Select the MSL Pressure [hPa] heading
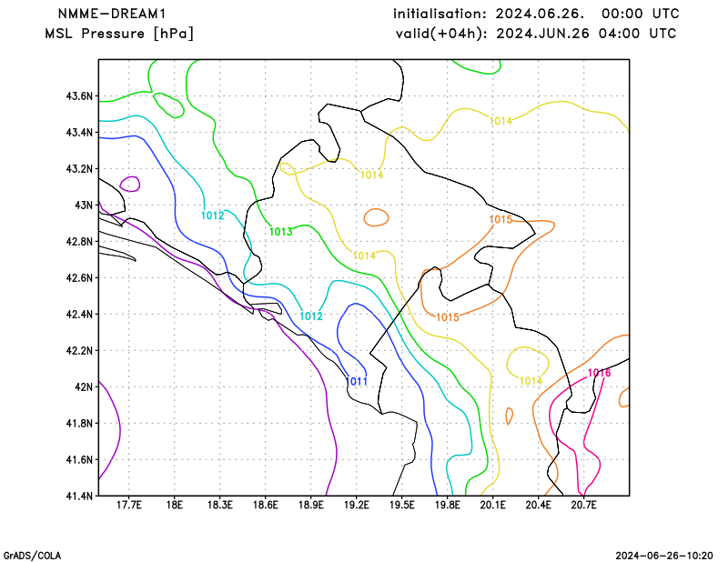Screen dimensions: 728x562 pos(119,34)
